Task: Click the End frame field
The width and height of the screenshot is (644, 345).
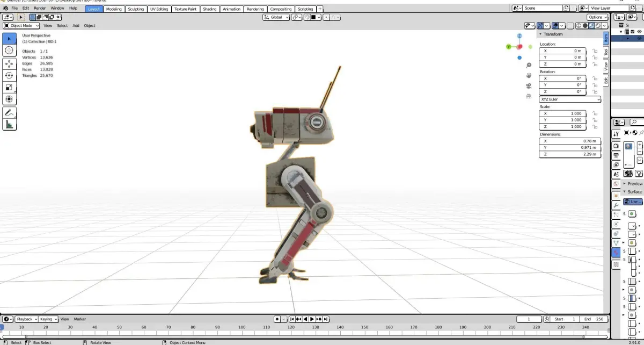Action: tap(593, 319)
